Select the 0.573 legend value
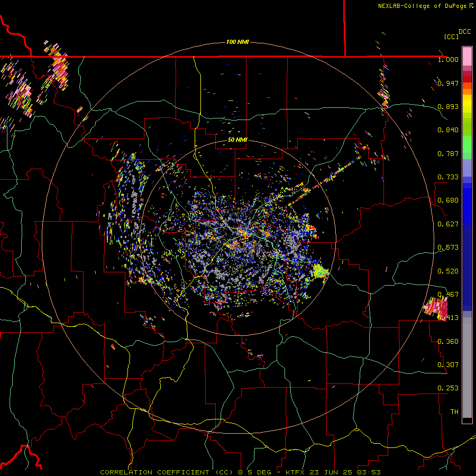This screenshot has height=476, width=476. pos(448,248)
